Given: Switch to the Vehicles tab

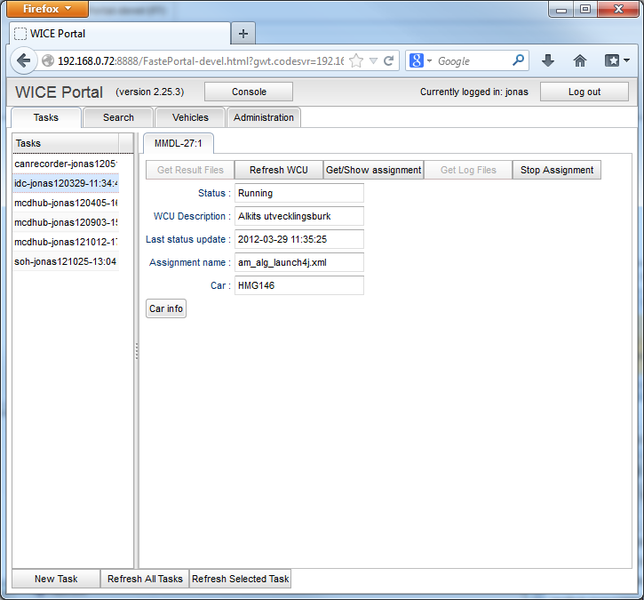Looking at the screenshot, I should point(190,117).
